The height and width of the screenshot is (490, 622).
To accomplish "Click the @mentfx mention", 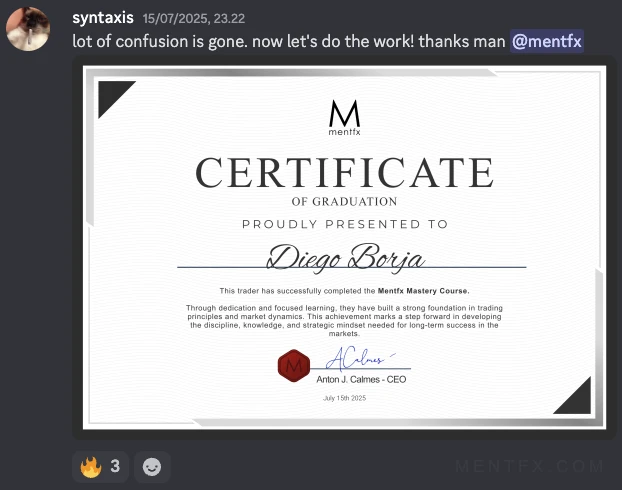I will (547, 41).
